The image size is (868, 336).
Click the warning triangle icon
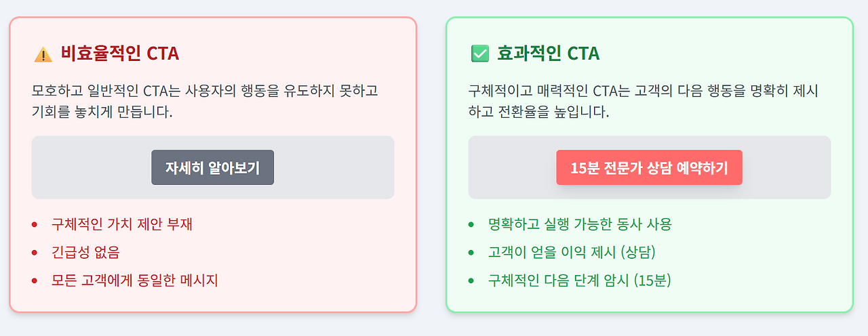[x=43, y=54]
